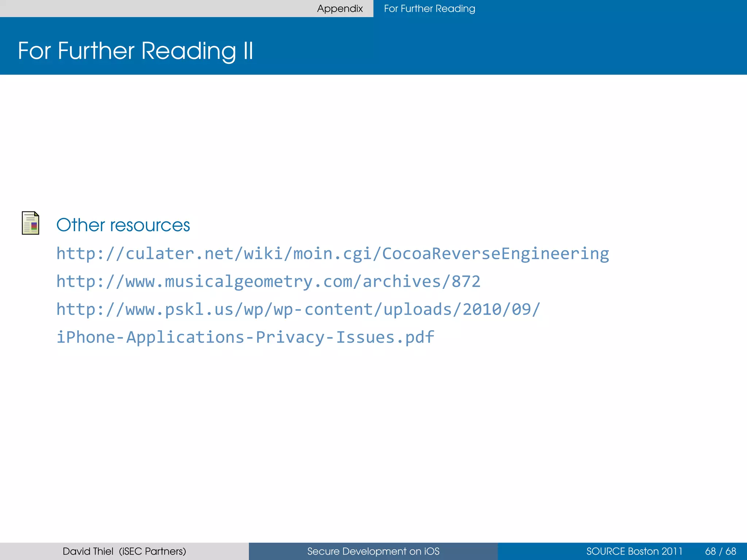Image resolution: width=747 pixels, height=560 pixels.
Task: Click the word Reading in the slide title
Action: pyautogui.click(x=188, y=50)
